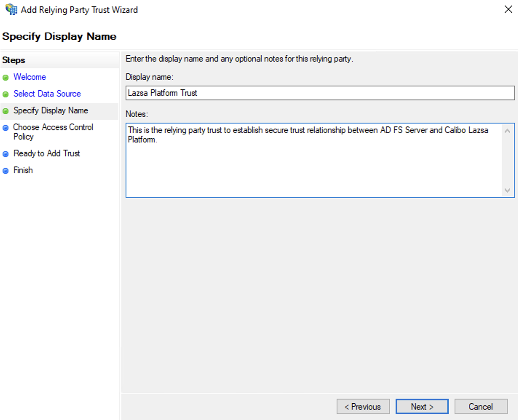518x420 pixels.
Task: Focus the Display name input field
Action: [320, 93]
